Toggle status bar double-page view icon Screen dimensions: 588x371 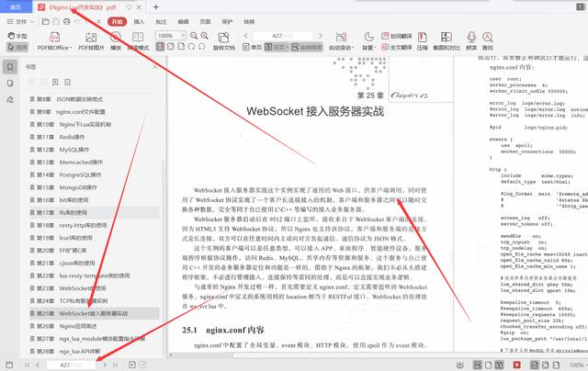pyautogui.click(x=499, y=365)
